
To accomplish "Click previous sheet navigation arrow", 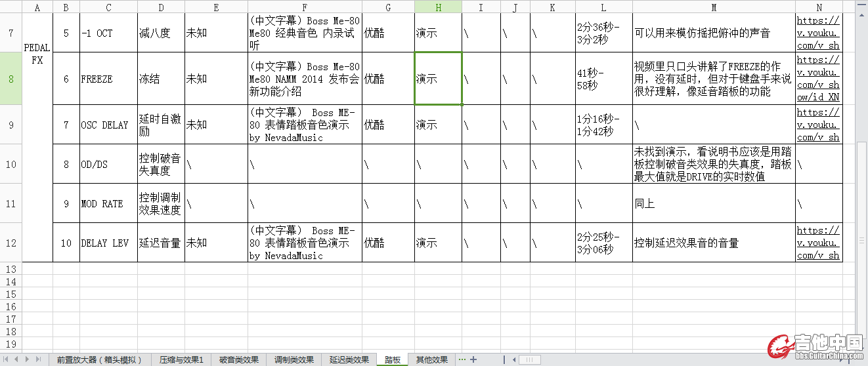I will (x=18, y=359).
